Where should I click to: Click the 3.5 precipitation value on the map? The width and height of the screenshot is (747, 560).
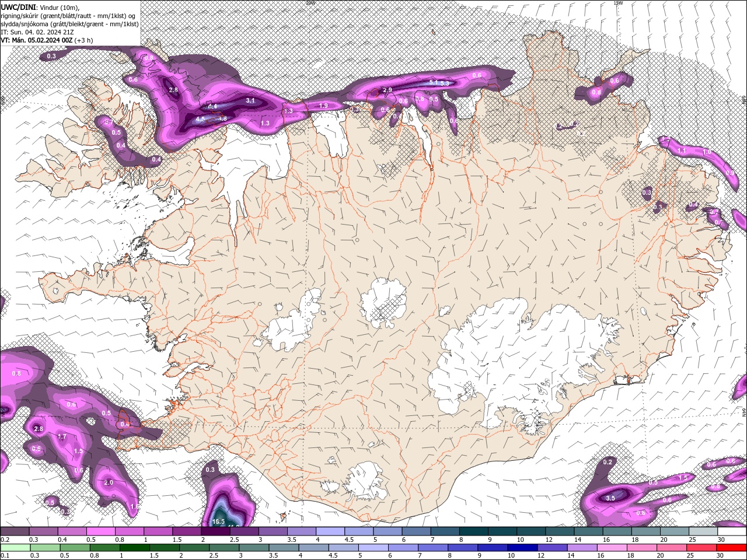(x=610, y=498)
